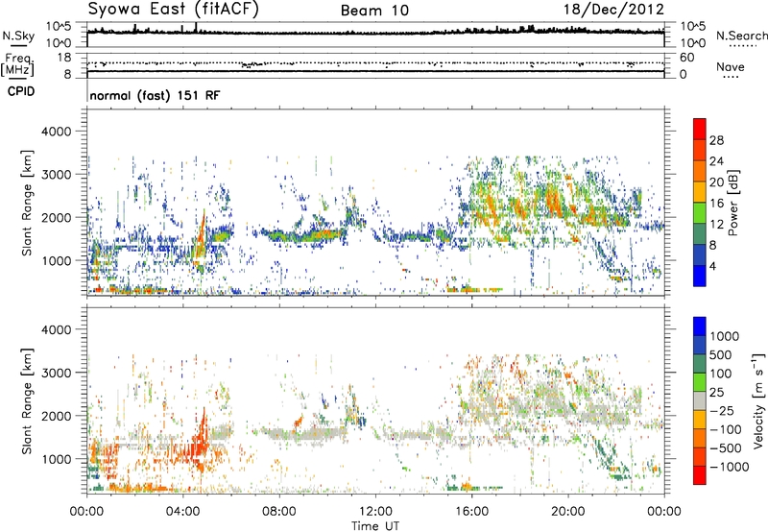This screenshot has height=532, width=768.
Task: Click the "500" label on the velocity colorbar
Action: point(721,355)
